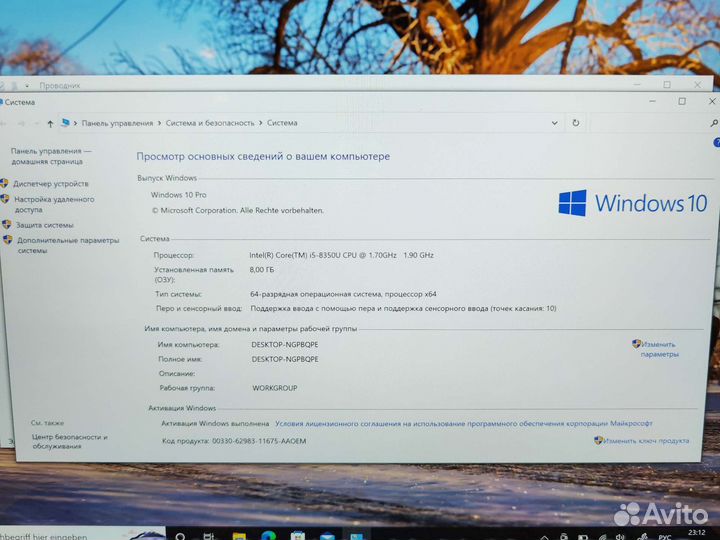The image size is (720, 540).
Task: Open 'Панель управления — домашняя страница'
Action: click(51, 156)
